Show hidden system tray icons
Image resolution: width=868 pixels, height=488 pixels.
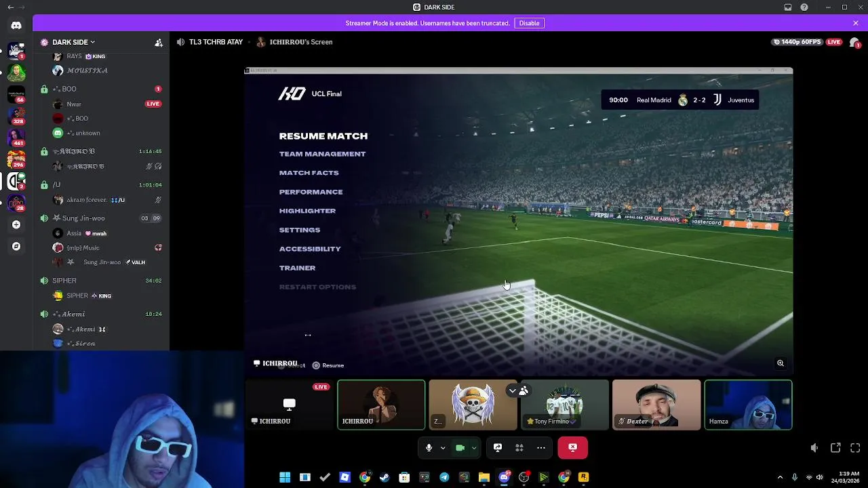pyautogui.click(x=780, y=477)
